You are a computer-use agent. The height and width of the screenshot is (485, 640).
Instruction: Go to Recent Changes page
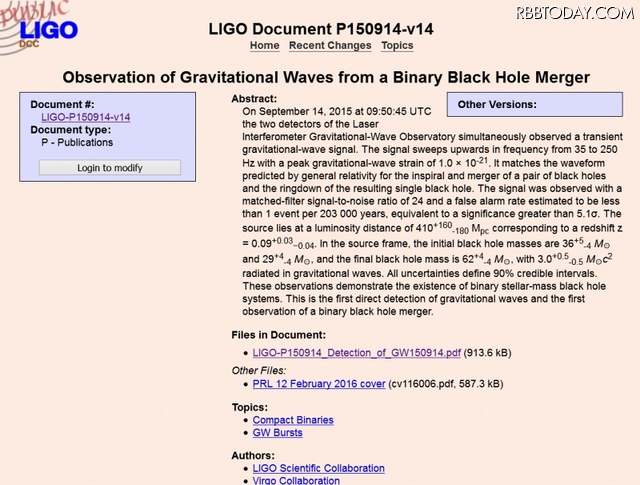click(x=330, y=45)
